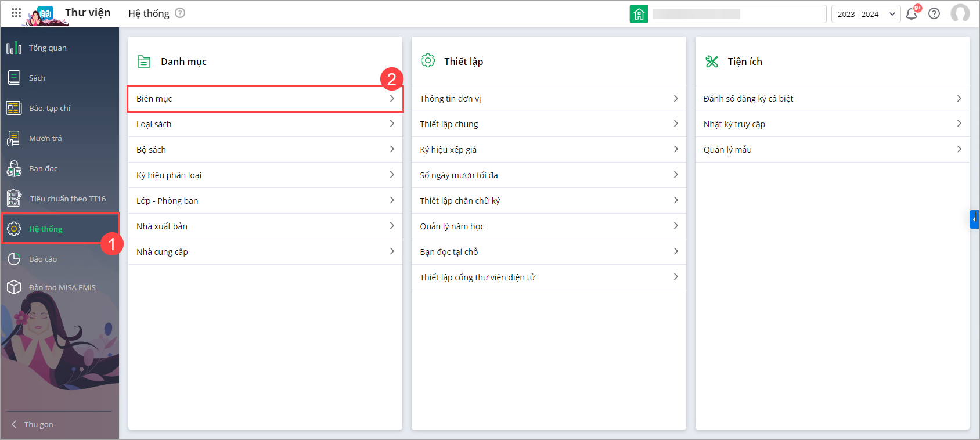Screen dimensions: 980x440
Task: Open Nhật ký truy cập utility
Action: click(x=832, y=124)
